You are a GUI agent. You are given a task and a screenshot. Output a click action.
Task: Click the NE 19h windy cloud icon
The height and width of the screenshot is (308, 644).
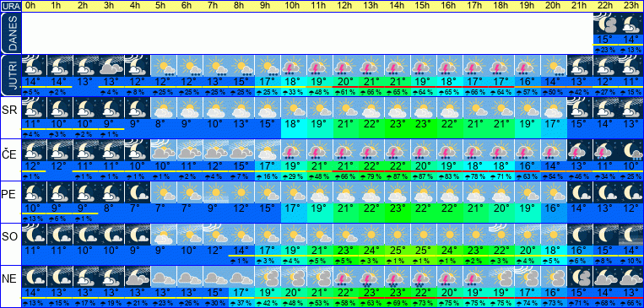(527, 277)
